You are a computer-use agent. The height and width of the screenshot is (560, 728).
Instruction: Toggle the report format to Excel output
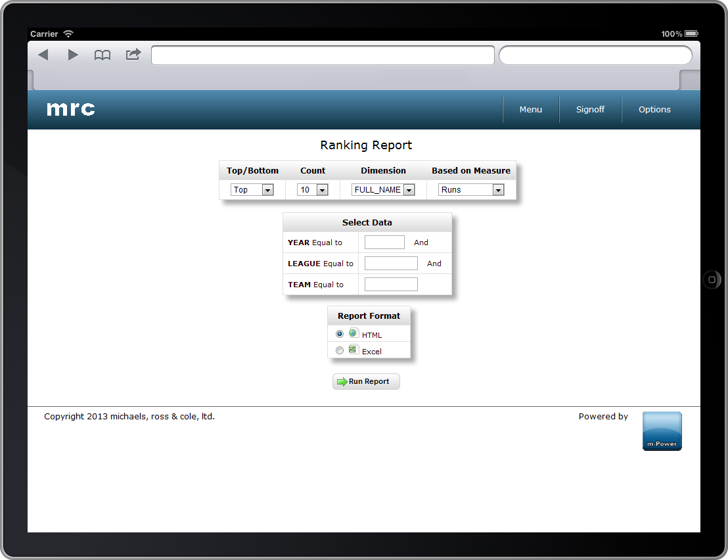(x=339, y=350)
